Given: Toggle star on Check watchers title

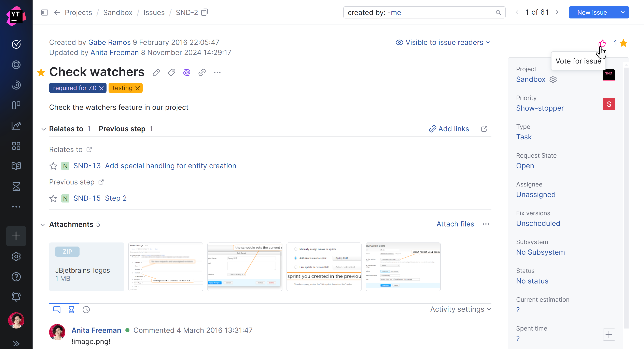Looking at the screenshot, I should (41, 72).
